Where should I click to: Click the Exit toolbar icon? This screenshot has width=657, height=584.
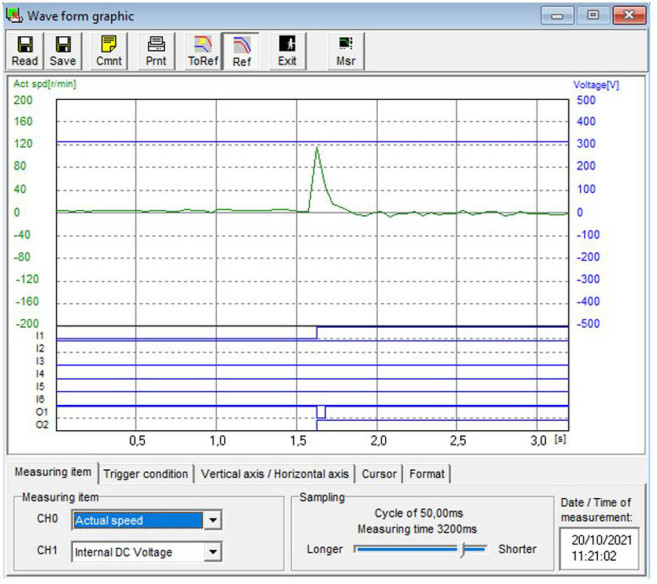point(287,51)
